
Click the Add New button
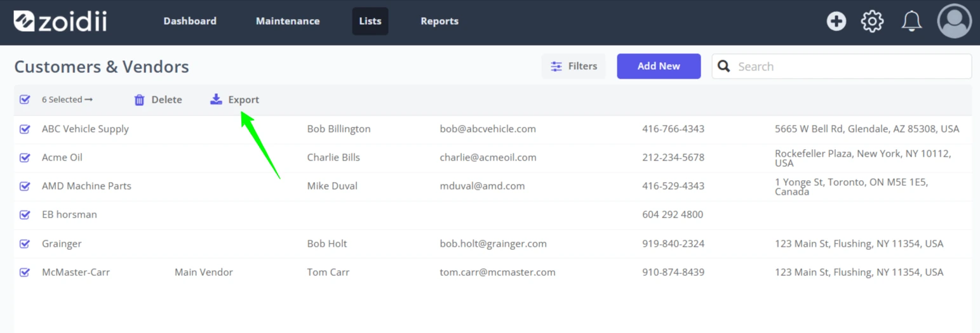(x=659, y=66)
